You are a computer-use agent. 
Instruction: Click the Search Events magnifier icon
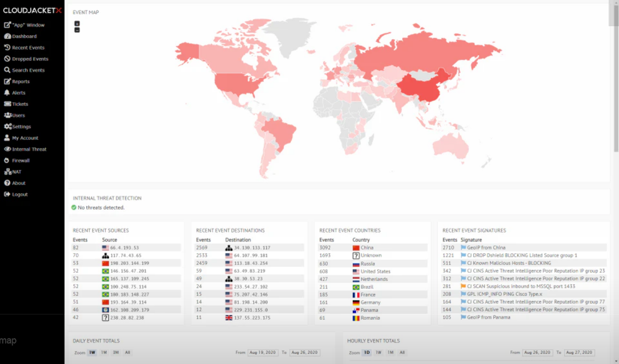pyautogui.click(x=7, y=70)
